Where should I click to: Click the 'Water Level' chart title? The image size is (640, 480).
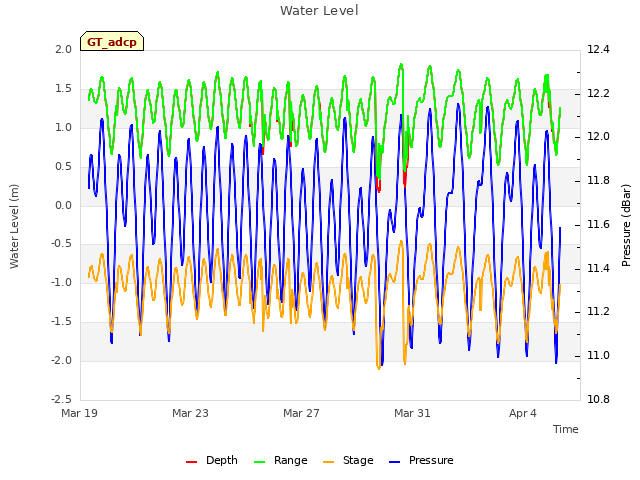[x=319, y=10]
